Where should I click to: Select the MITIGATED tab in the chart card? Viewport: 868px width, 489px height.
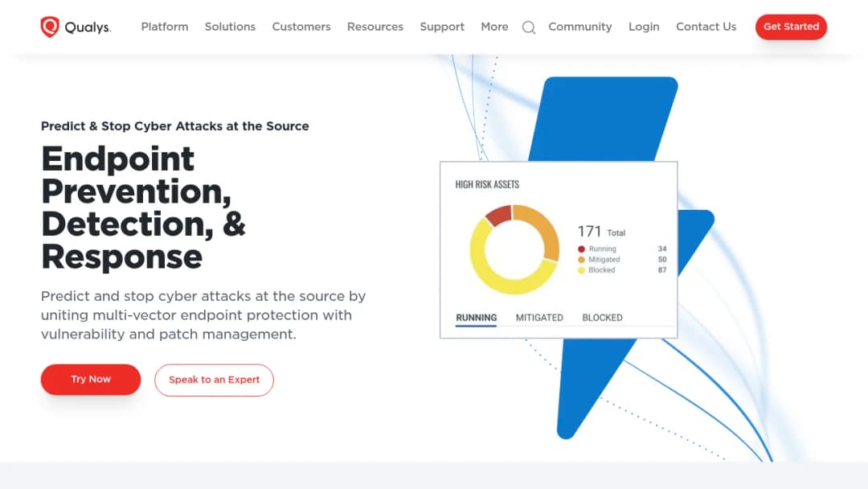pos(539,318)
